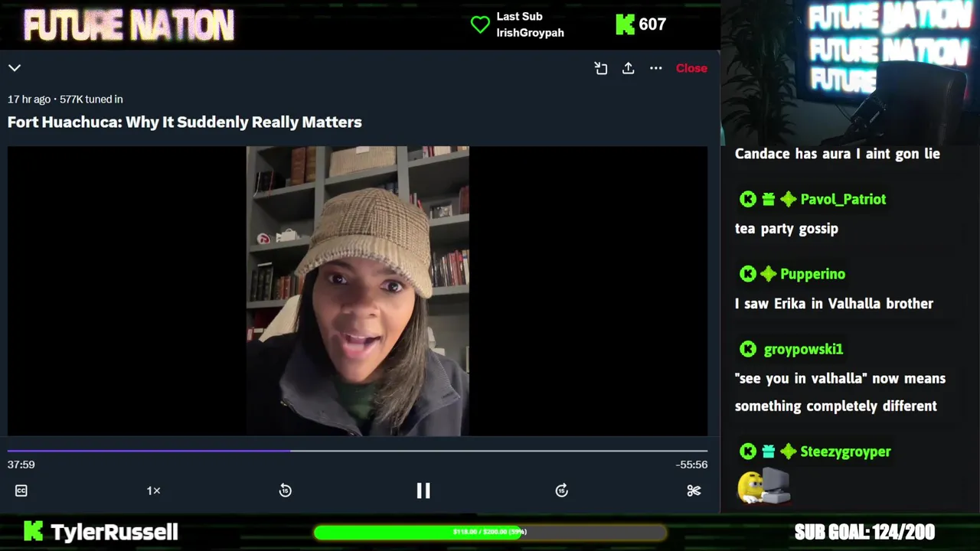This screenshot has height=551, width=980.
Task: Click the diamond badge beside Pavol_Patriot
Action: (x=788, y=199)
